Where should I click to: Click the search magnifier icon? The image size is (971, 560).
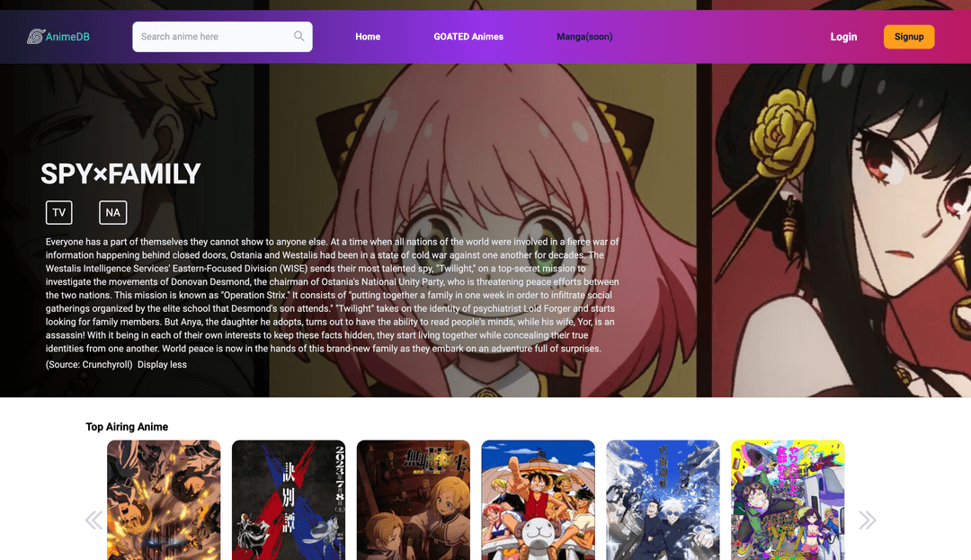pos(298,36)
